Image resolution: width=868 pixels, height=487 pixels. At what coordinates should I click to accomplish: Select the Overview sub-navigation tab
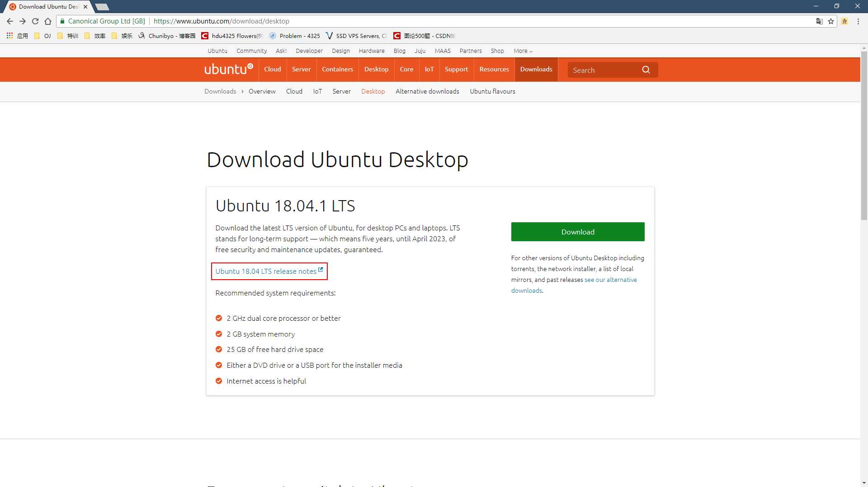pyautogui.click(x=262, y=91)
